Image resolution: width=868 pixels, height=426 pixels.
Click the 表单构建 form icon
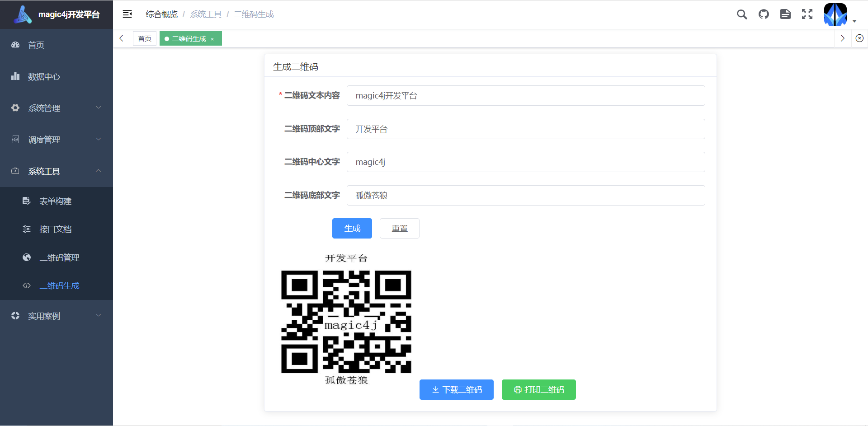(27, 201)
